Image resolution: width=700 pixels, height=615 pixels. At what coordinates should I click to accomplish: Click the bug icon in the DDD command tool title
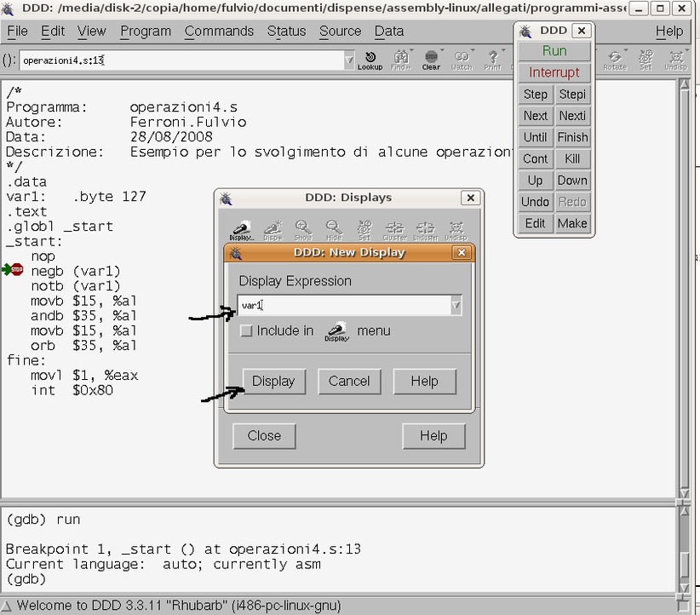click(525, 31)
